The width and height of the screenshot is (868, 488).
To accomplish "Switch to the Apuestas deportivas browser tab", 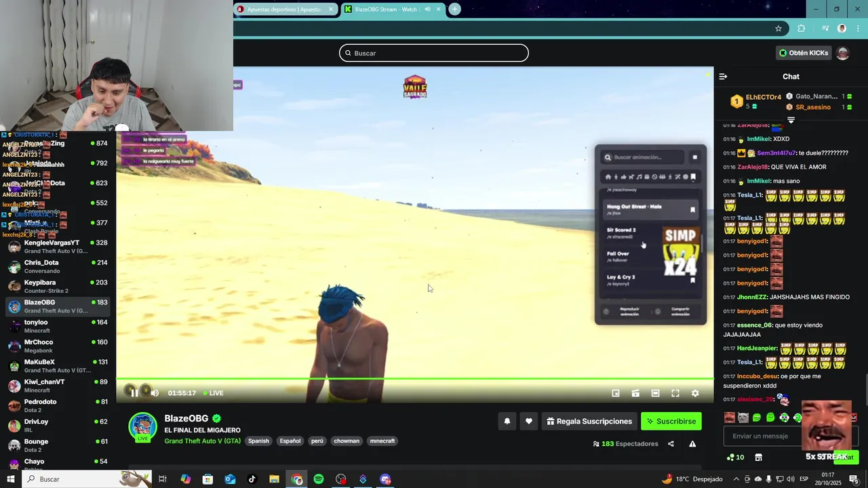I will tap(286, 9).
